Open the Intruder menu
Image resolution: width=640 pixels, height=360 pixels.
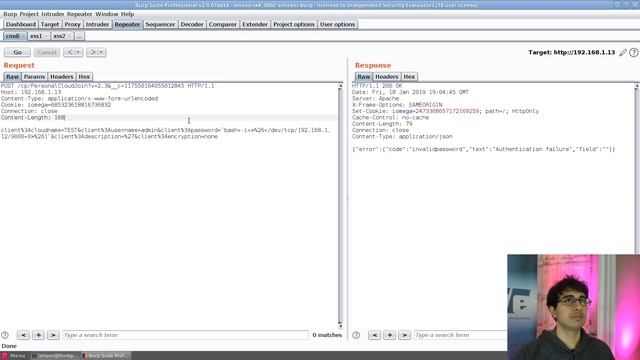pyautogui.click(x=53, y=14)
